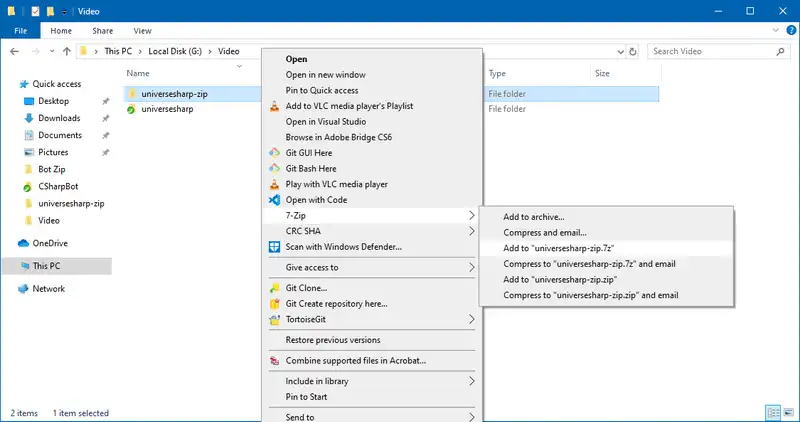Image resolution: width=800 pixels, height=422 pixels.
Task: Switch to large icons view in status bar
Action: pyautogui.click(x=787, y=412)
